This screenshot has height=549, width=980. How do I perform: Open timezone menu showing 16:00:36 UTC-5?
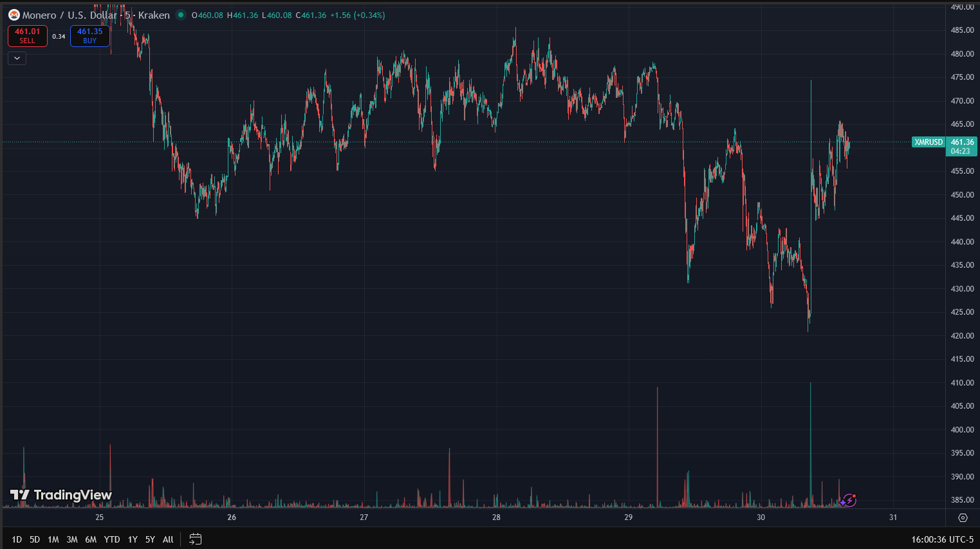(942, 539)
